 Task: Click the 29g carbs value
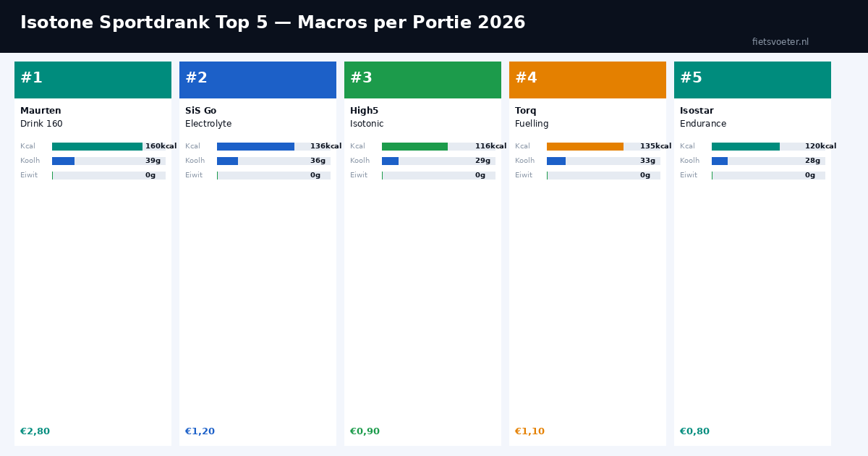(x=482, y=161)
